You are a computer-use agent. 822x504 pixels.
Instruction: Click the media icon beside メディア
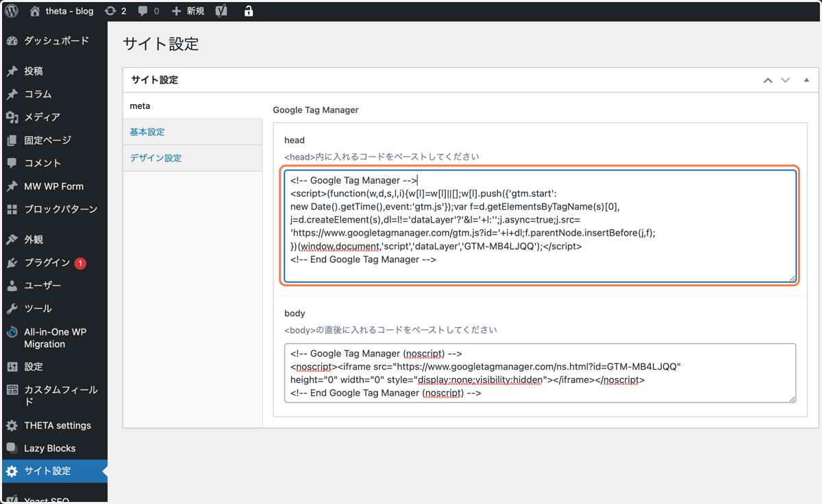(12, 117)
